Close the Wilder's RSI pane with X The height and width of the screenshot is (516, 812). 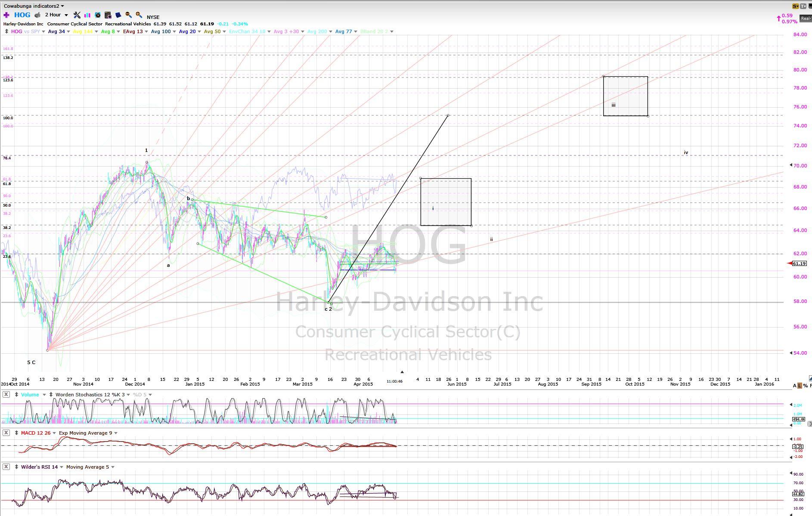pyautogui.click(x=6, y=467)
